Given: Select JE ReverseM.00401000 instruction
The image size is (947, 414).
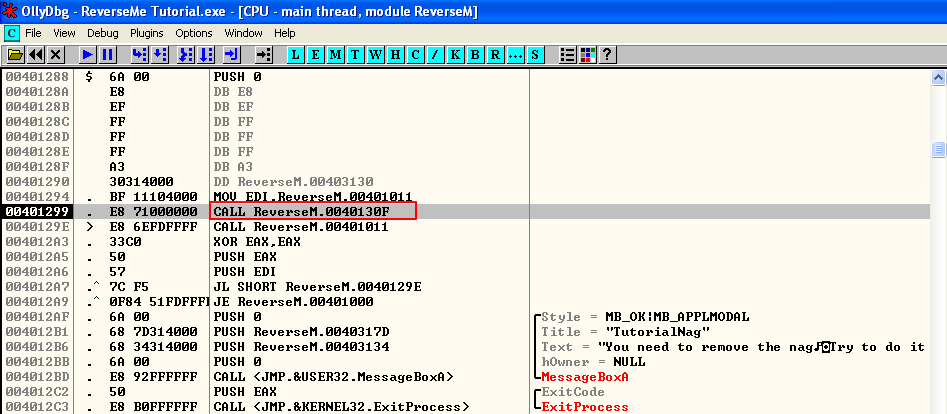Looking at the screenshot, I should pos(293,302).
